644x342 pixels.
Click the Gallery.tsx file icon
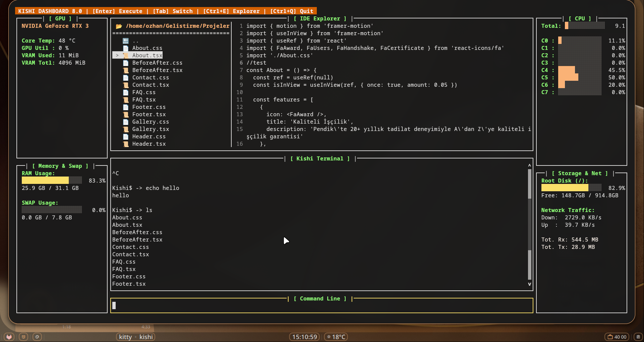click(126, 129)
